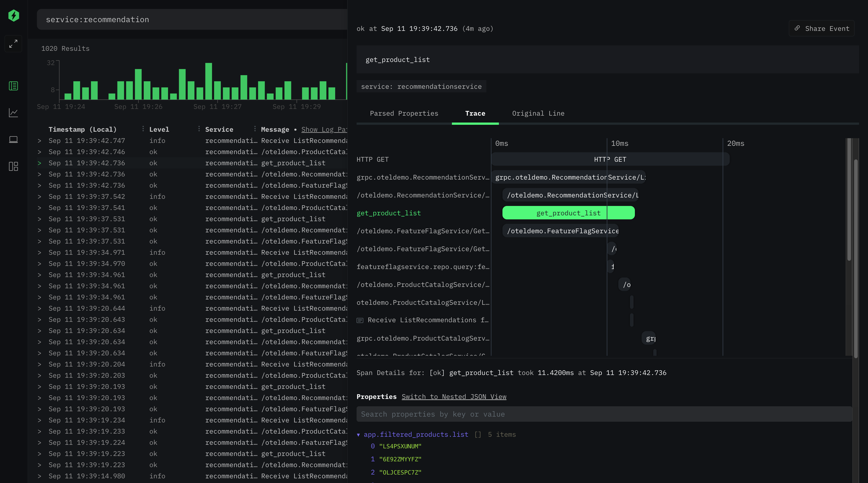Select the highlighted get_product_list span bar
Image resolution: width=868 pixels, height=483 pixels.
point(568,213)
